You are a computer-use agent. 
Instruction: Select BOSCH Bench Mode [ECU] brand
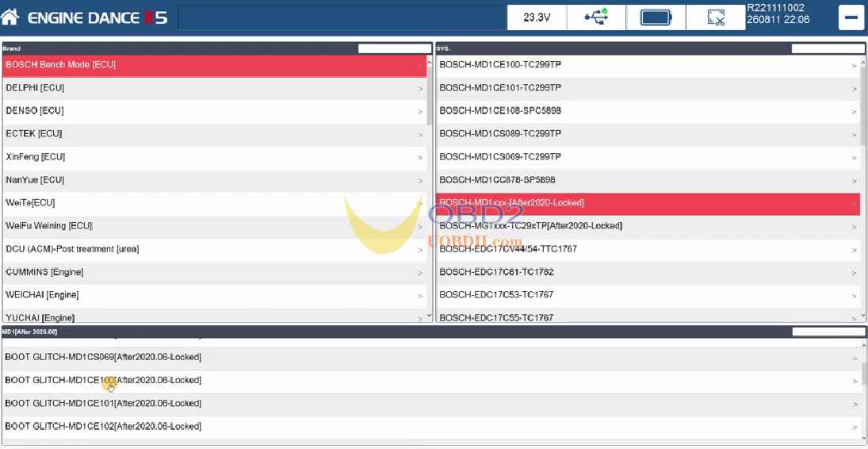pyautogui.click(x=215, y=65)
